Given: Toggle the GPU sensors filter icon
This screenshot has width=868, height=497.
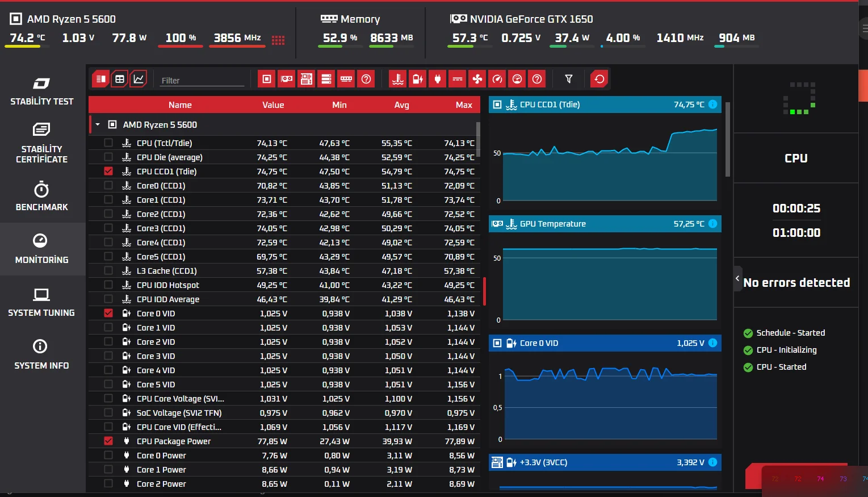Looking at the screenshot, I should (x=287, y=79).
